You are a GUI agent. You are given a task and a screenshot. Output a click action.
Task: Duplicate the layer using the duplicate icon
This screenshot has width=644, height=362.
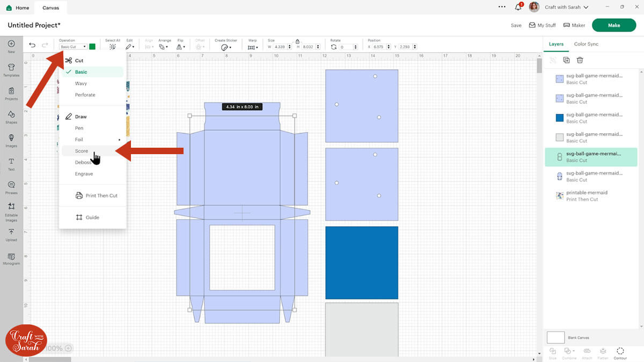[x=566, y=60]
